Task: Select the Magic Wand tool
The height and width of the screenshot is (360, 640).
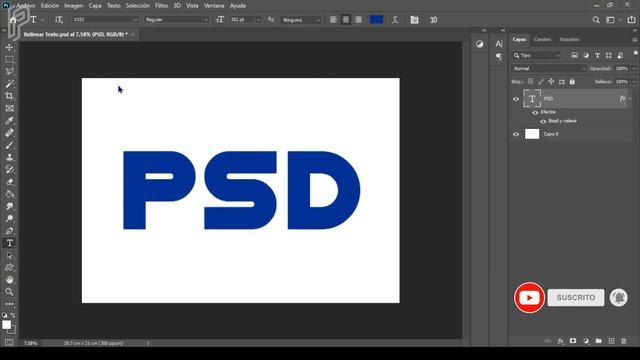Action: [x=9, y=84]
